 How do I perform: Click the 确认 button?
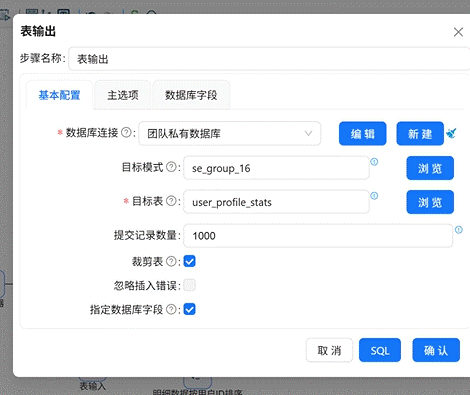click(436, 350)
